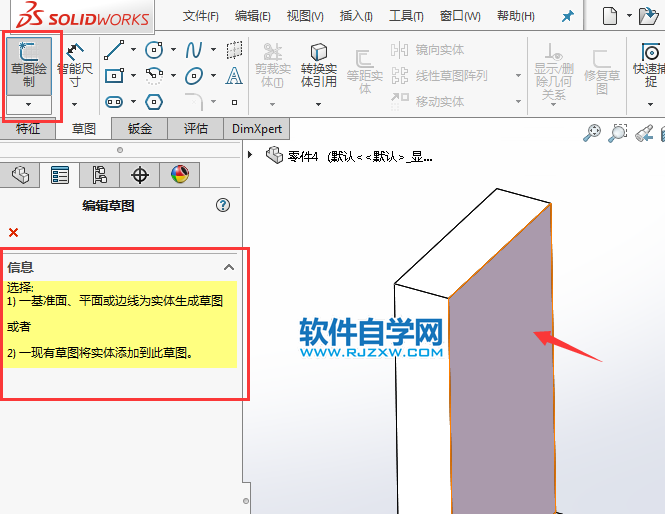Open the ConfigurationManager tab

100,175
